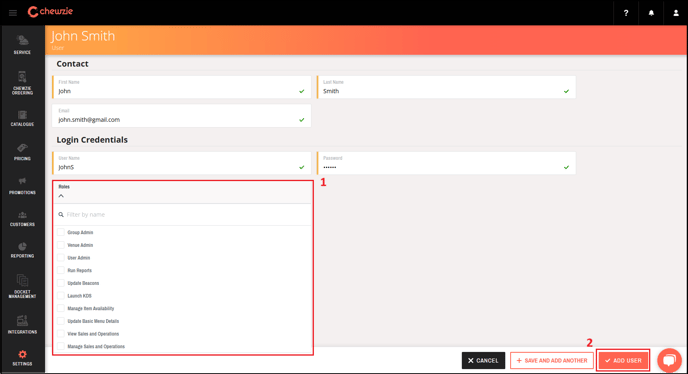The image size is (688, 374).
Task: Check the Run Reports role
Action: coord(61,270)
